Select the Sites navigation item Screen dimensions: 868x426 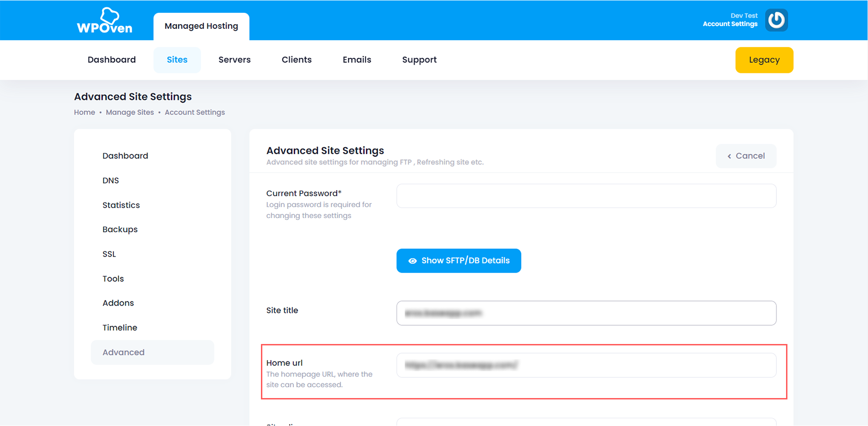click(x=177, y=60)
